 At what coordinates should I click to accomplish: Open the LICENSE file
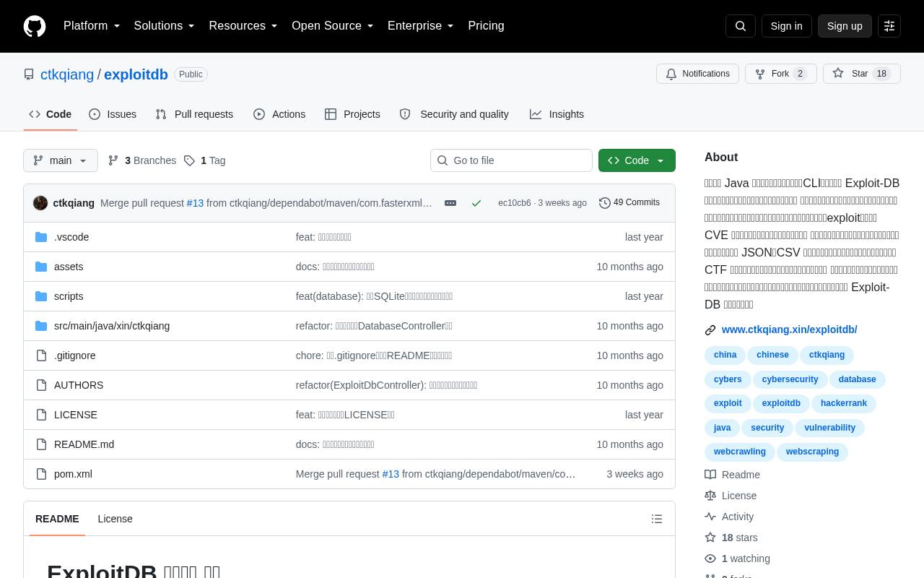coord(76,415)
